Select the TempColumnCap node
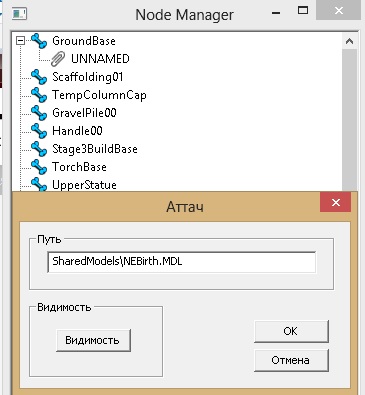Screen dimensions: 365x395 (99, 95)
